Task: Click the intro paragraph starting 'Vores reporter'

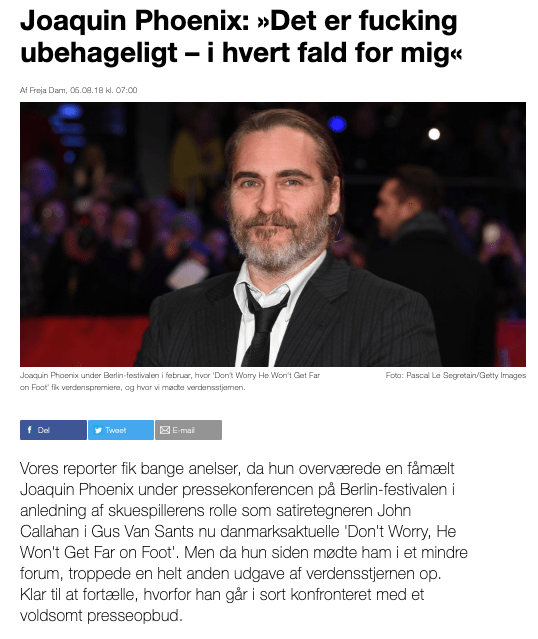Action: [244, 542]
